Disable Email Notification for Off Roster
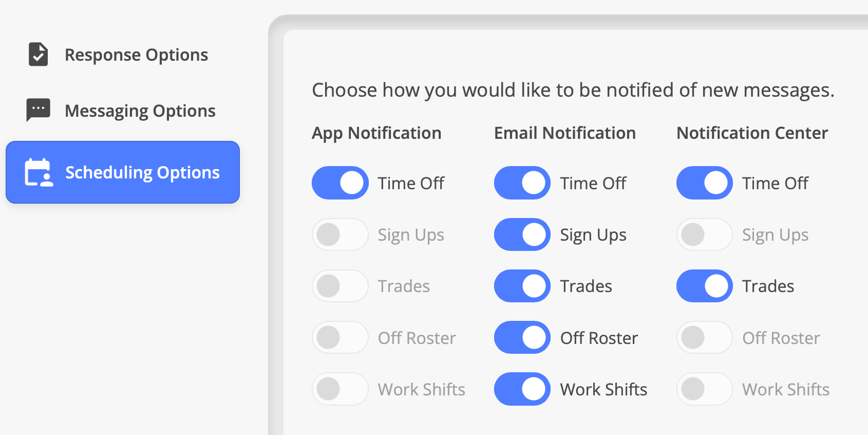 point(522,338)
